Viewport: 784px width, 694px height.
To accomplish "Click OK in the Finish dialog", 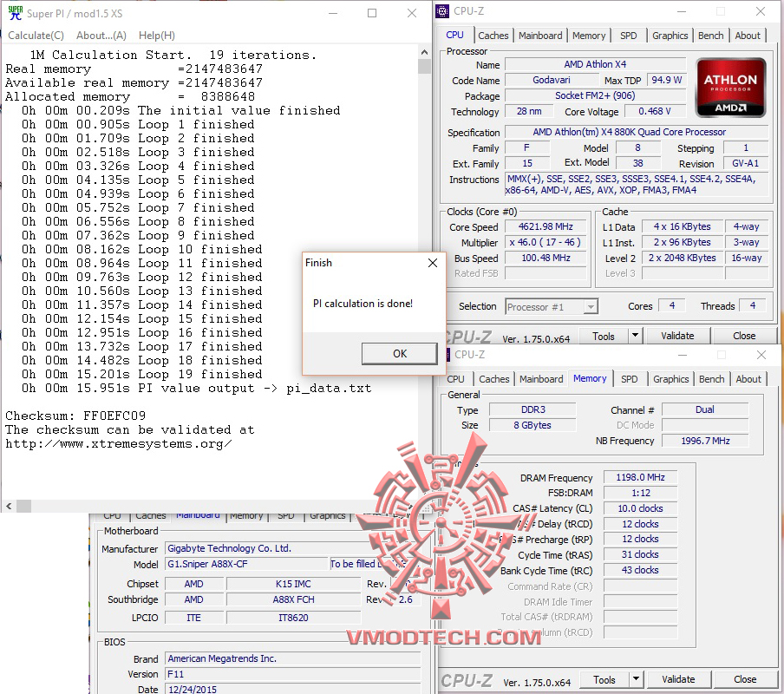I will point(400,353).
